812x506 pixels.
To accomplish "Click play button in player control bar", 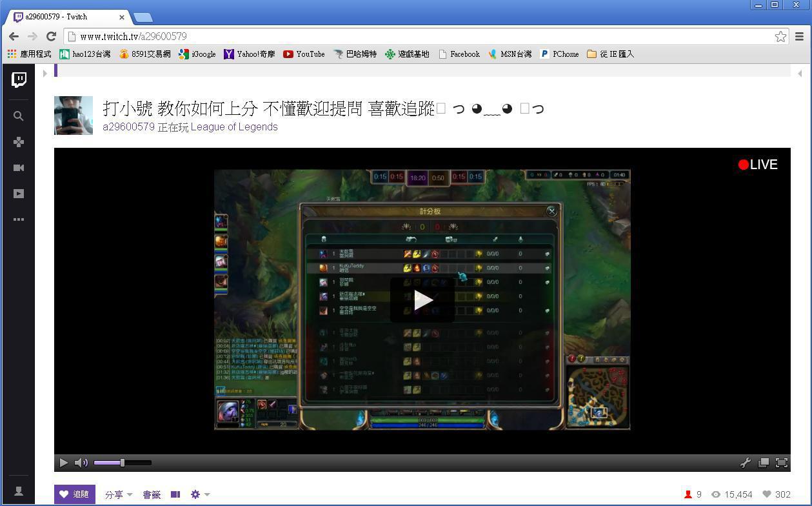I will click(63, 463).
